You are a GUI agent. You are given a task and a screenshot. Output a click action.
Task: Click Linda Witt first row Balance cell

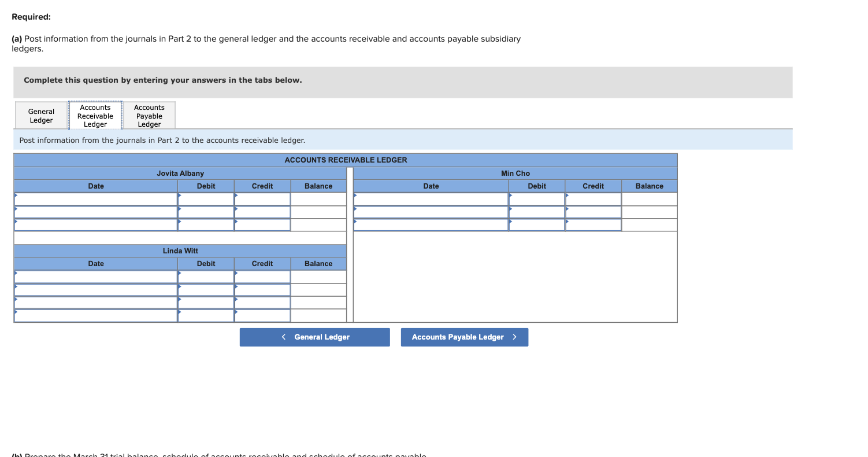318,277
